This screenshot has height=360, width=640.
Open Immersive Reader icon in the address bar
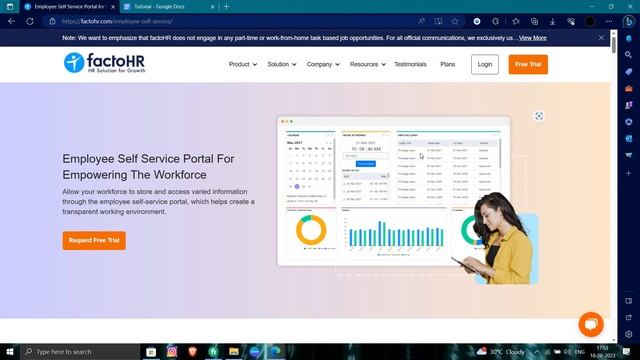pos(438,21)
